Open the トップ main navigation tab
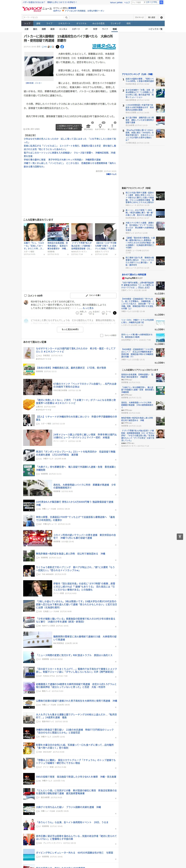 [x=27, y=24]
